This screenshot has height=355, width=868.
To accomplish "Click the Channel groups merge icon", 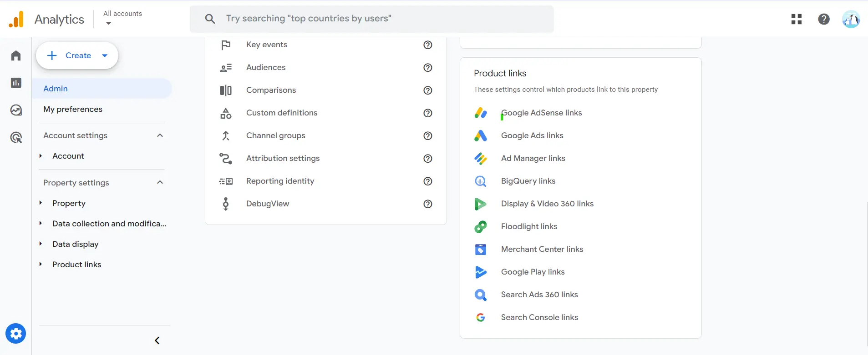I will click(x=226, y=135).
